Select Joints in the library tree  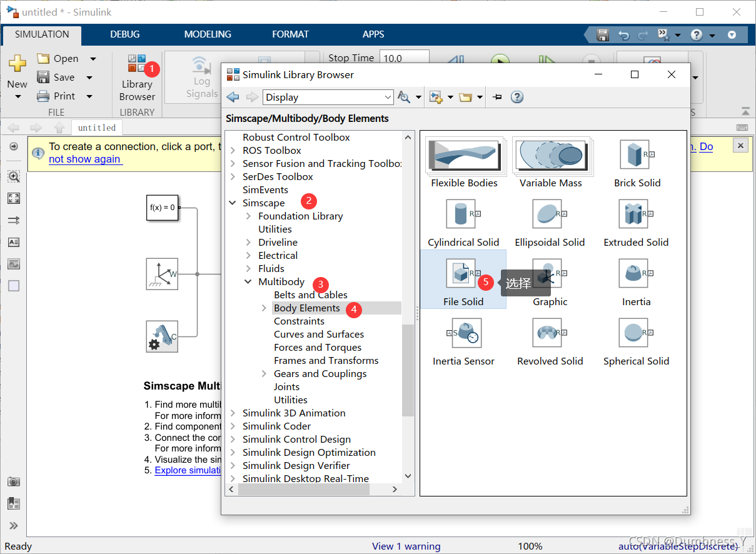[x=286, y=387]
